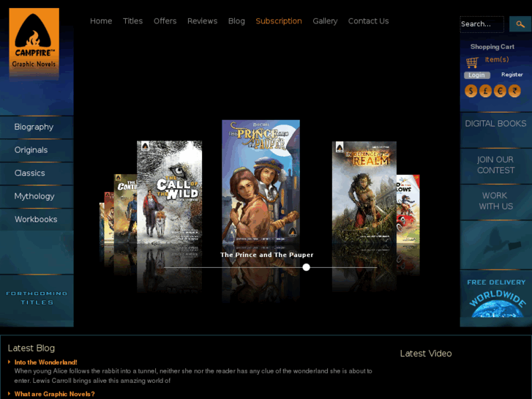Open the Titles menu item
This screenshot has height=399, width=532.
tap(132, 21)
